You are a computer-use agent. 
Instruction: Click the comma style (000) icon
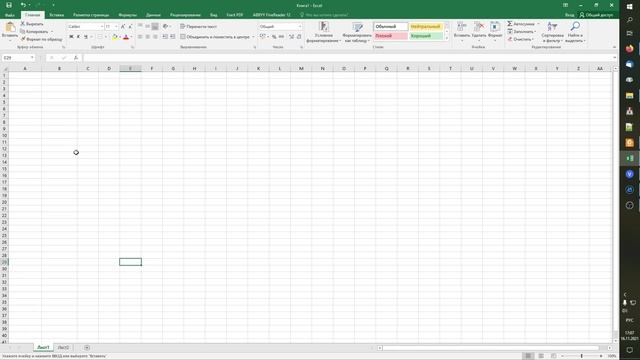(281, 37)
